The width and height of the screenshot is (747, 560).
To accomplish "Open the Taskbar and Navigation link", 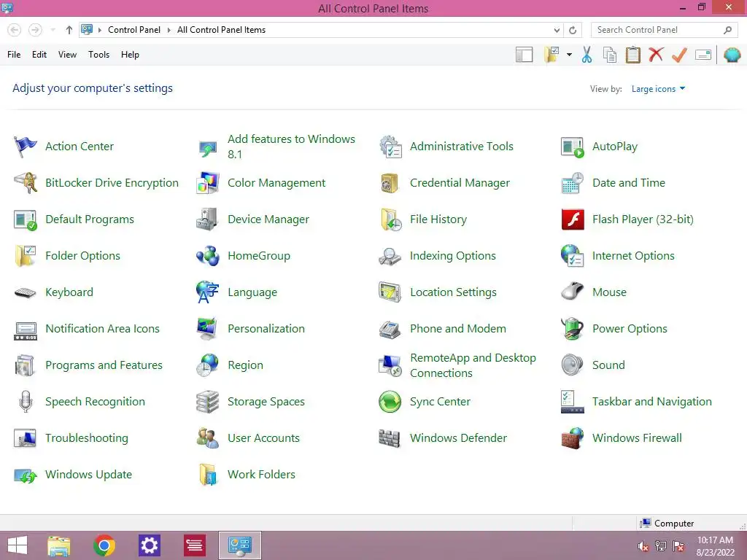I will pyautogui.click(x=651, y=402).
